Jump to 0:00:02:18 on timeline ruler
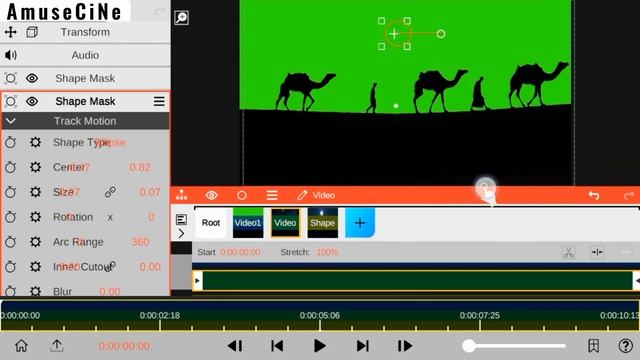640x360 pixels. point(160,316)
